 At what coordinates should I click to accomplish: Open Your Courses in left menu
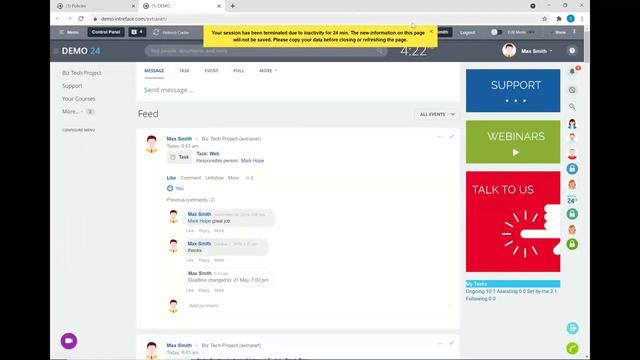78,99
